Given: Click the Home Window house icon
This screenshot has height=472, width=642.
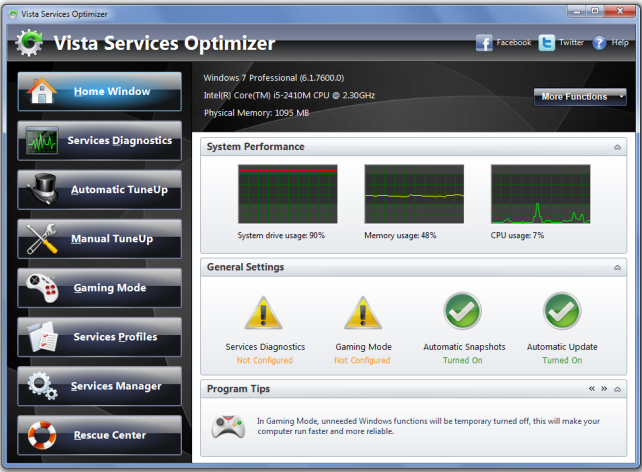Looking at the screenshot, I should pos(41,90).
